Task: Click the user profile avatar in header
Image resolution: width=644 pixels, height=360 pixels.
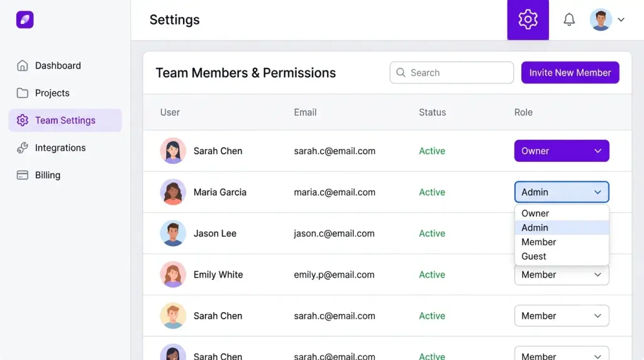Action: coord(601,20)
